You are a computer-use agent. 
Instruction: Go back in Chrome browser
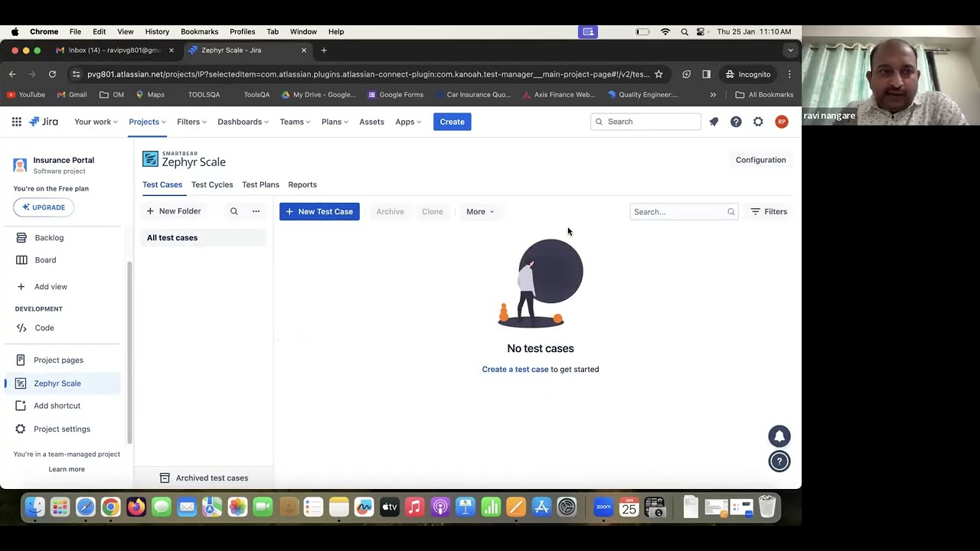pos(12,74)
